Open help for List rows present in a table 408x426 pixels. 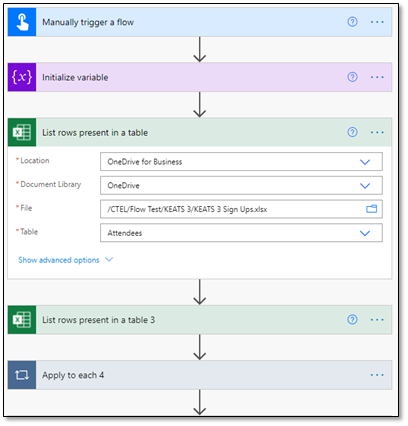(x=352, y=132)
